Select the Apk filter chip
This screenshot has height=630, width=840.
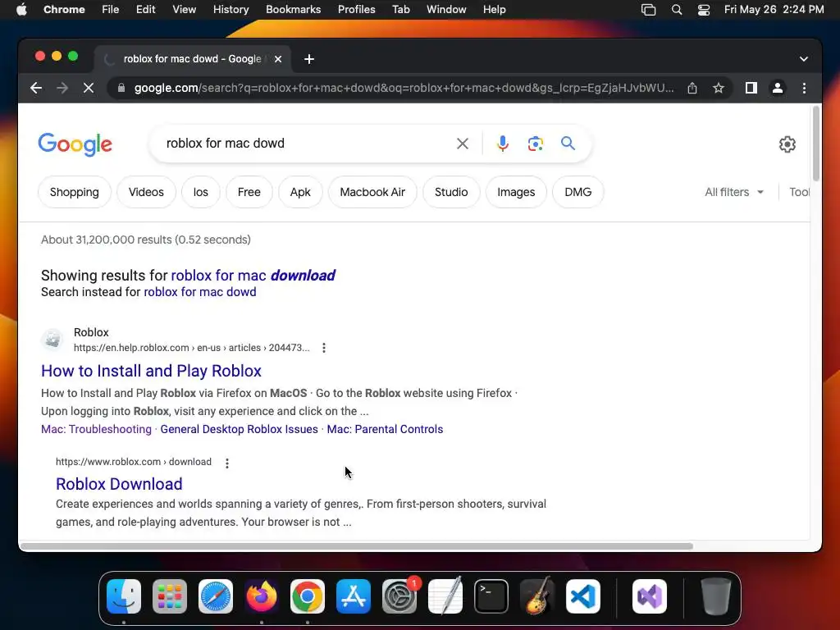[x=300, y=192]
